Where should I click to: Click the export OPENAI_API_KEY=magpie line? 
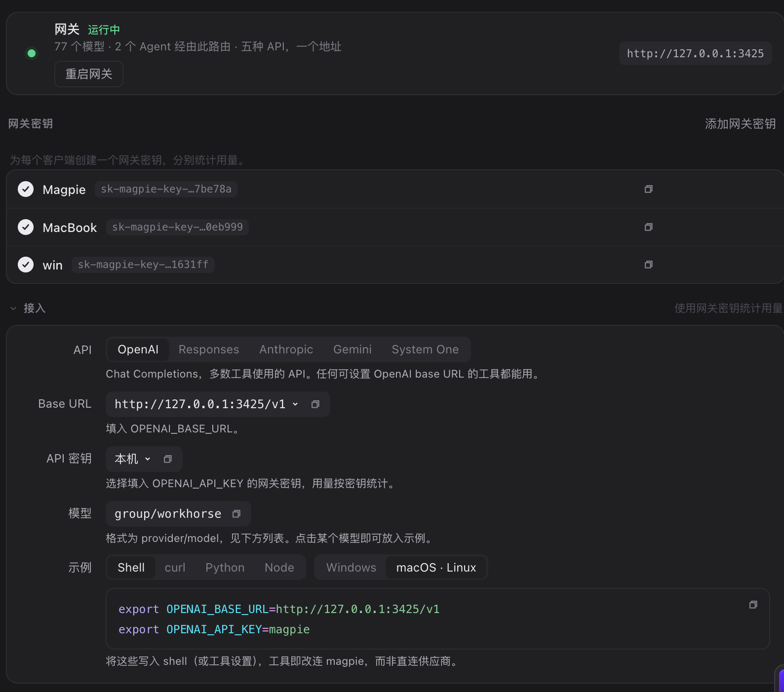coord(214,629)
